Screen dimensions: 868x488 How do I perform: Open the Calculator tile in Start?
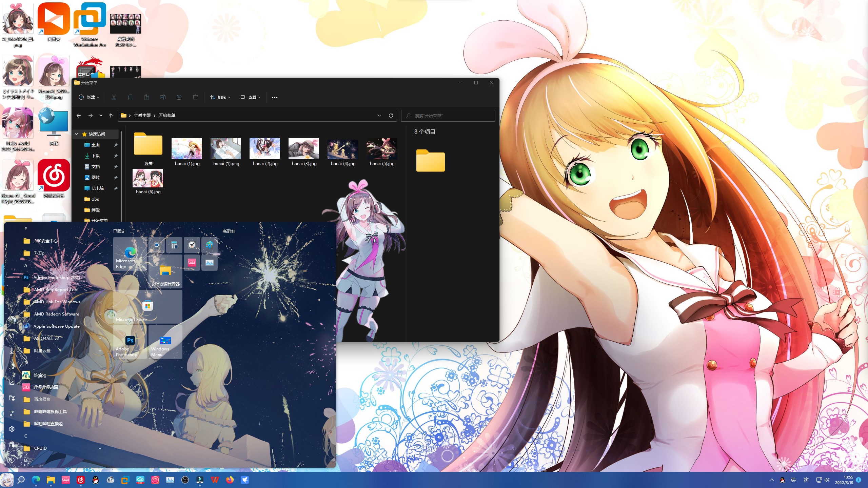tap(174, 245)
